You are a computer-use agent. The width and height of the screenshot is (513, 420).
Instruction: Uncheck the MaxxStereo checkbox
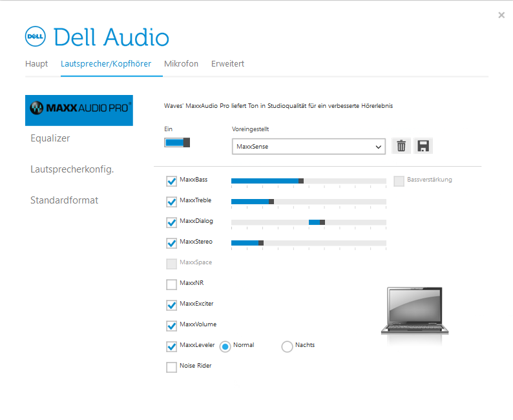coord(171,243)
